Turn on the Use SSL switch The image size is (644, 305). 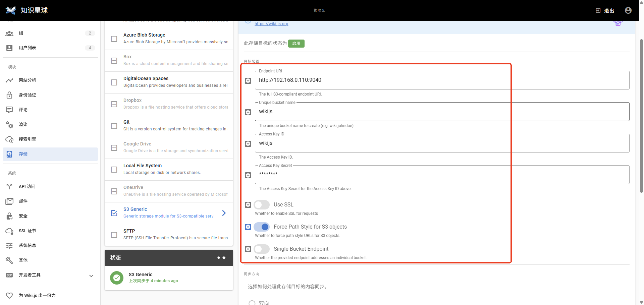point(262,205)
